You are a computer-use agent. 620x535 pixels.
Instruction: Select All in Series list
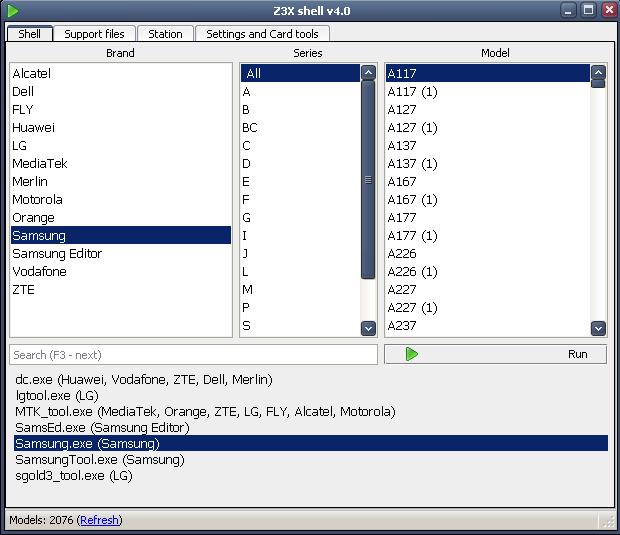pos(301,73)
